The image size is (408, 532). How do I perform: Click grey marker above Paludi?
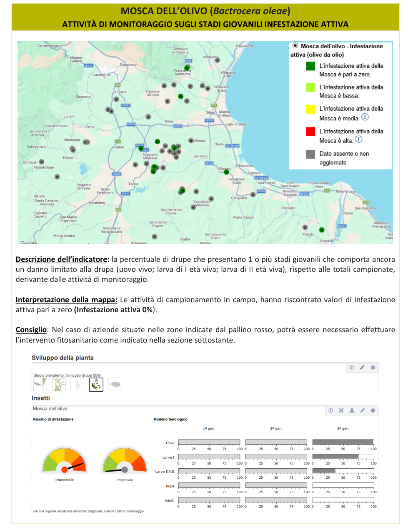coord(305,227)
